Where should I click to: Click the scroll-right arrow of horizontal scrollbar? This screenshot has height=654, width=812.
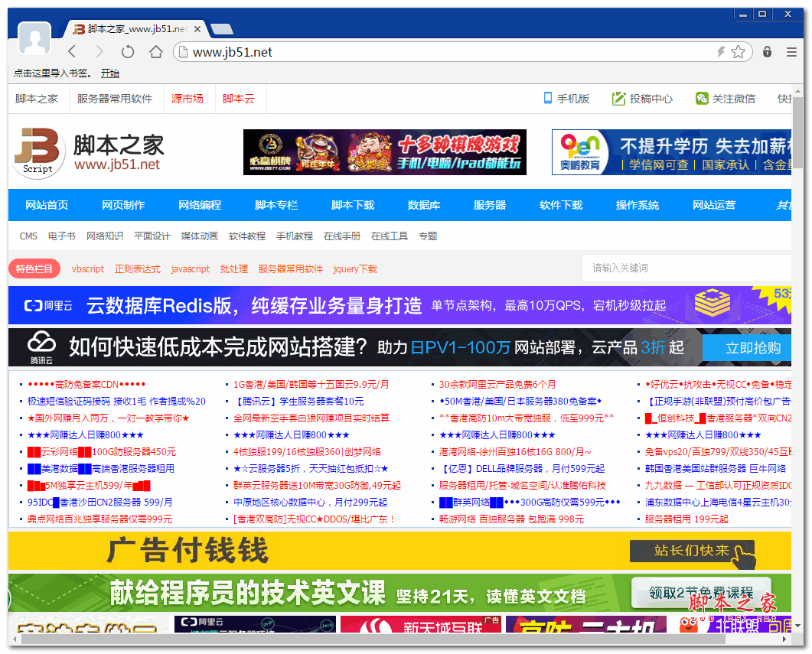point(785,639)
